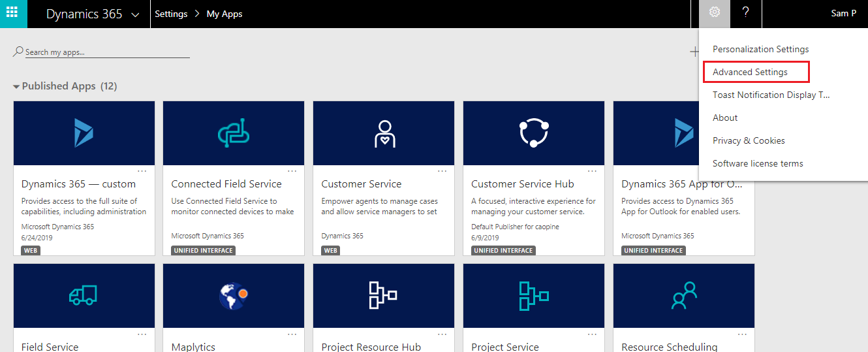Click Project Service app title
This screenshot has width=868, height=352.
(505, 347)
